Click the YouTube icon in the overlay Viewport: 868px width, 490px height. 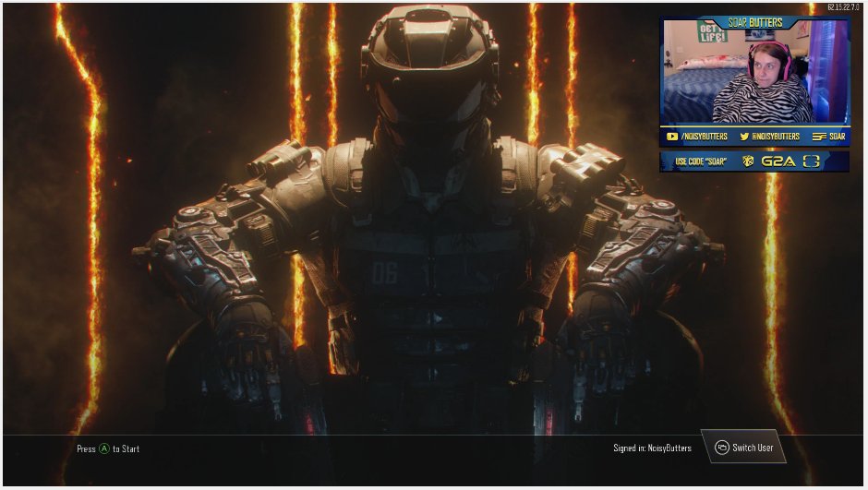(671, 137)
